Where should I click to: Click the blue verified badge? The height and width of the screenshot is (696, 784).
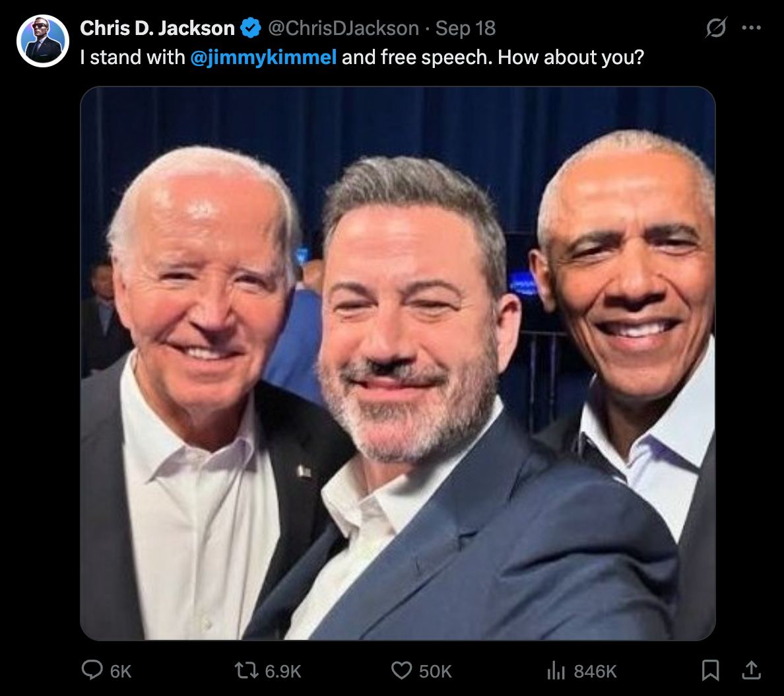251,28
